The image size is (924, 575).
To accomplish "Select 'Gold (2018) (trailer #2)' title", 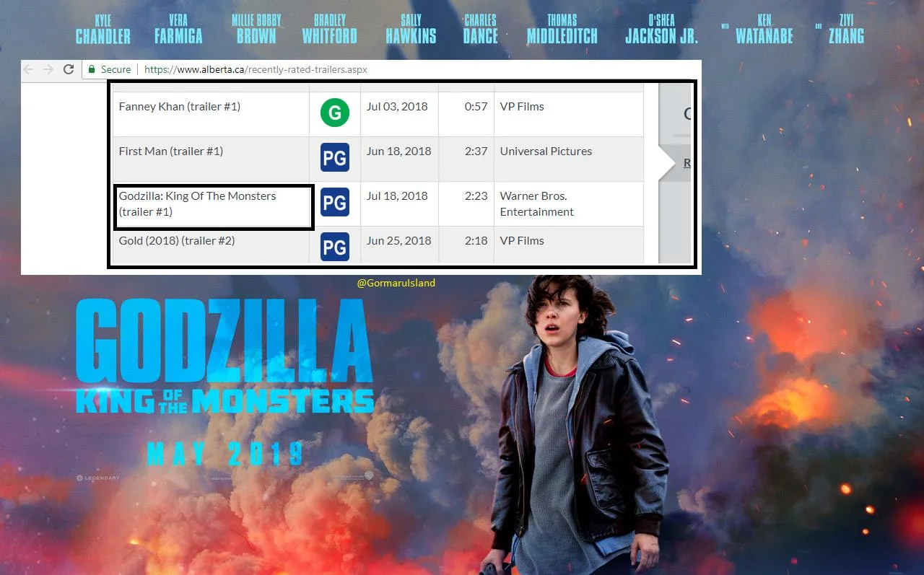I will pyautogui.click(x=177, y=241).
